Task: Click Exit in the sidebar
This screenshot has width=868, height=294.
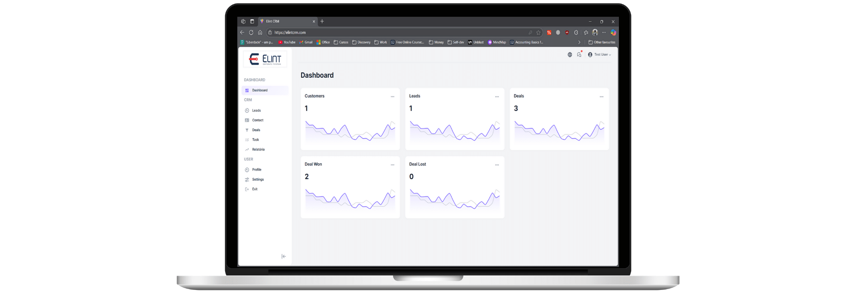Action: pyautogui.click(x=255, y=189)
